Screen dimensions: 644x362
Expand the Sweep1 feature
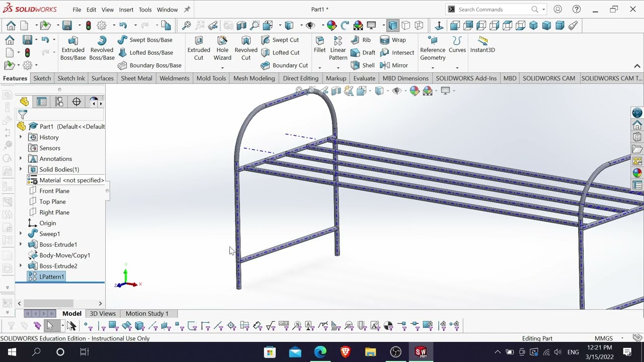click(x=21, y=234)
